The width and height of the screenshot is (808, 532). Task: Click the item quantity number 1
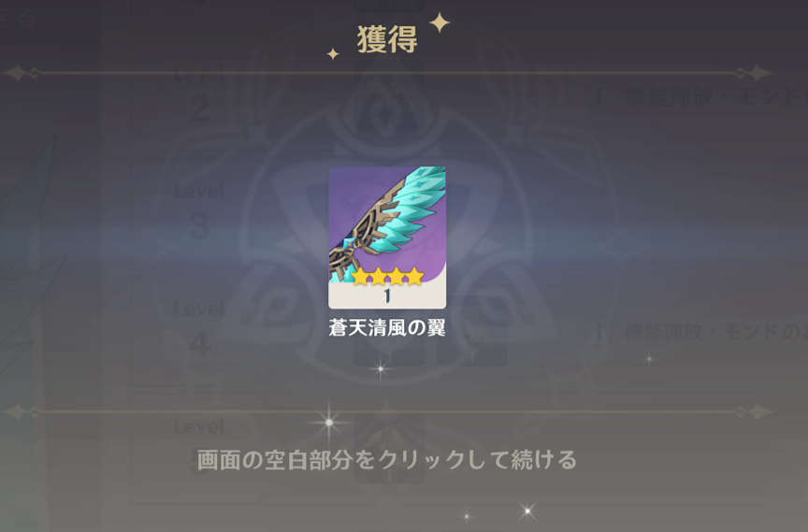pos(387,296)
